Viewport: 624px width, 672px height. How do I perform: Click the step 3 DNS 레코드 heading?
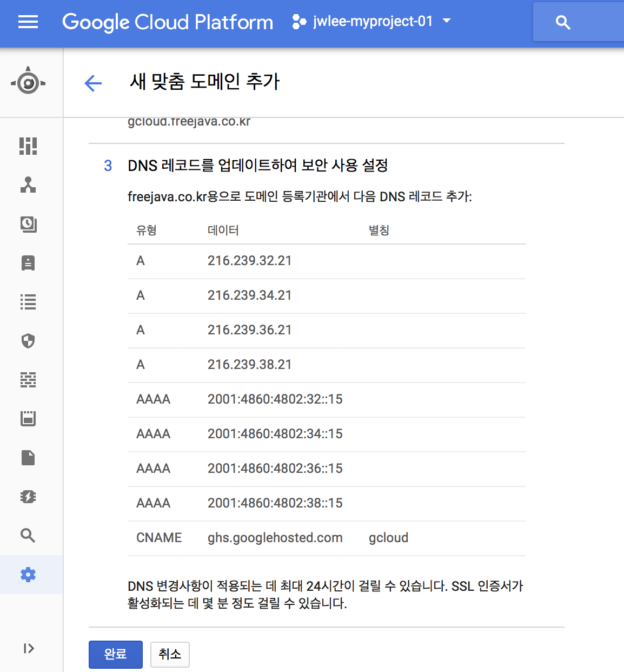tap(258, 166)
